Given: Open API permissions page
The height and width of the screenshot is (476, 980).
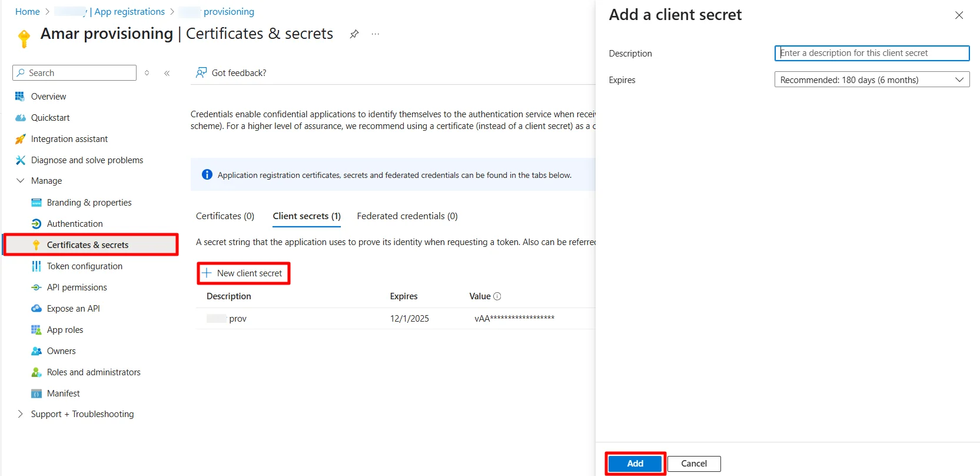Looking at the screenshot, I should tap(77, 287).
